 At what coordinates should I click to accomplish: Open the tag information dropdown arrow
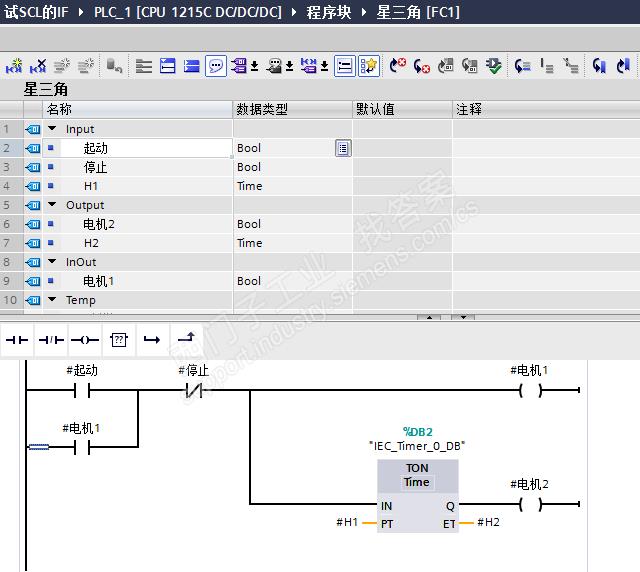coord(289,65)
